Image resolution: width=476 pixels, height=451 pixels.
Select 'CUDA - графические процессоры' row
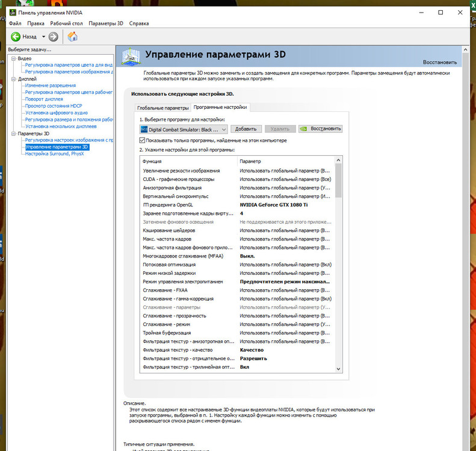point(237,179)
